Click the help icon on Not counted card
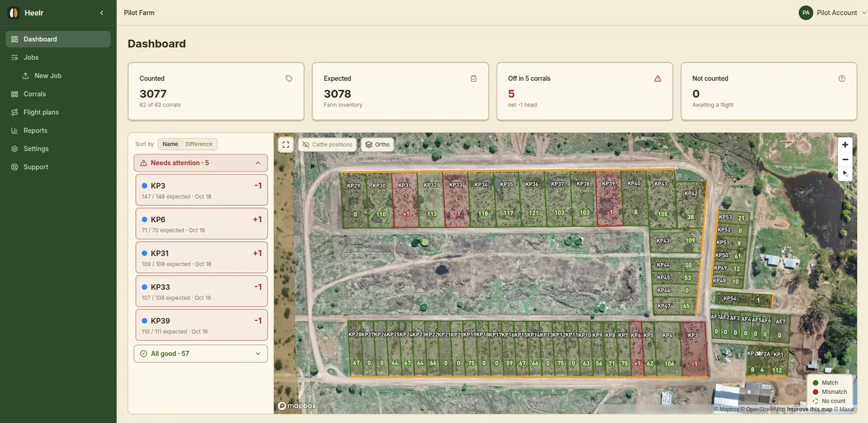 [x=842, y=79]
